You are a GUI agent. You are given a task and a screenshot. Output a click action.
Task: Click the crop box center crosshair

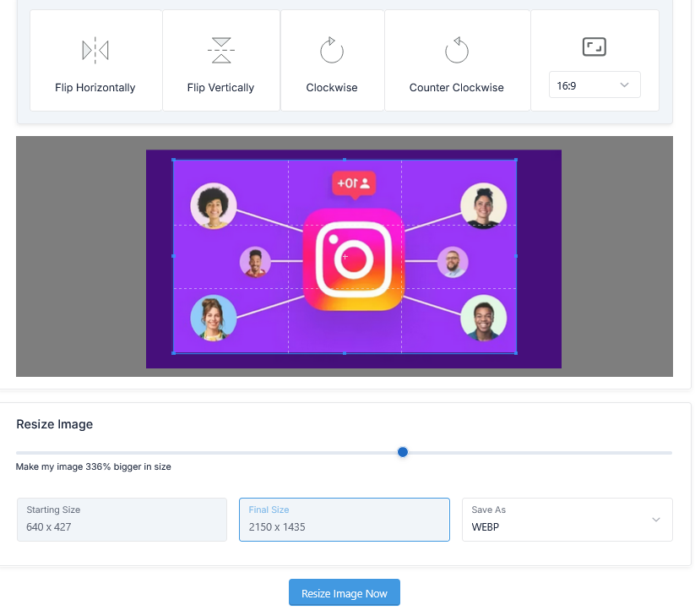(x=345, y=256)
